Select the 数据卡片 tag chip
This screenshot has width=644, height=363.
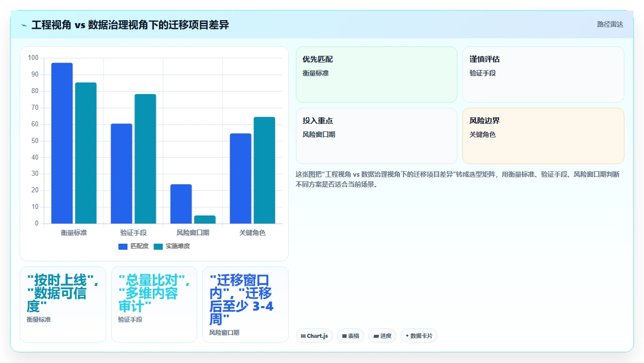pyautogui.click(x=419, y=336)
